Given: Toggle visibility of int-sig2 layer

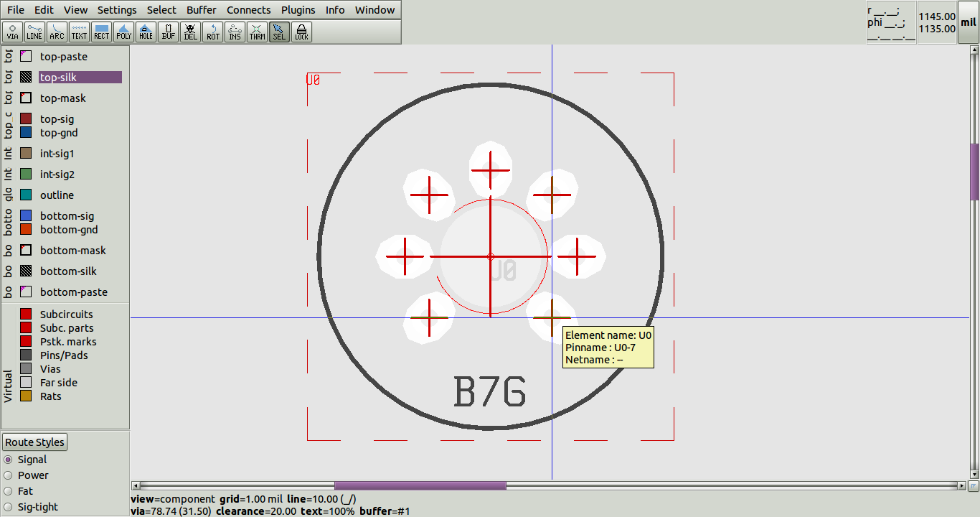Looking at the screenshot, I should click(x=26, y=174).
